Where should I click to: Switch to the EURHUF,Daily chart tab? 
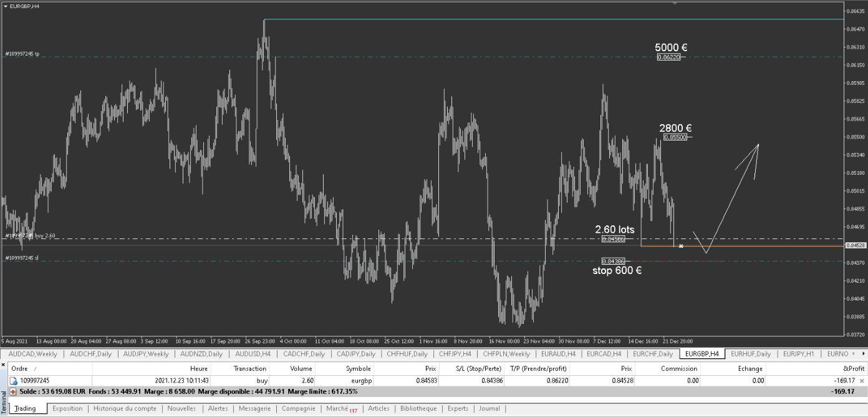tap(751, 354)
